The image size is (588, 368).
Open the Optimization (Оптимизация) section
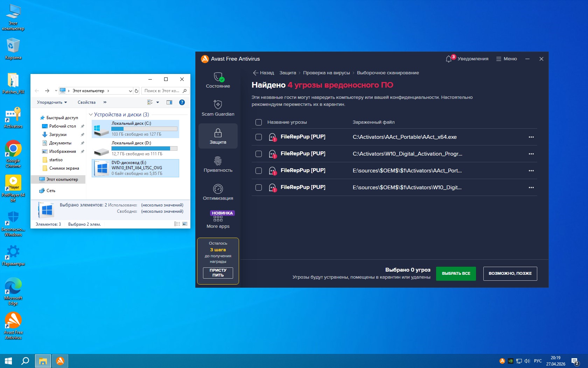point(218,192)
